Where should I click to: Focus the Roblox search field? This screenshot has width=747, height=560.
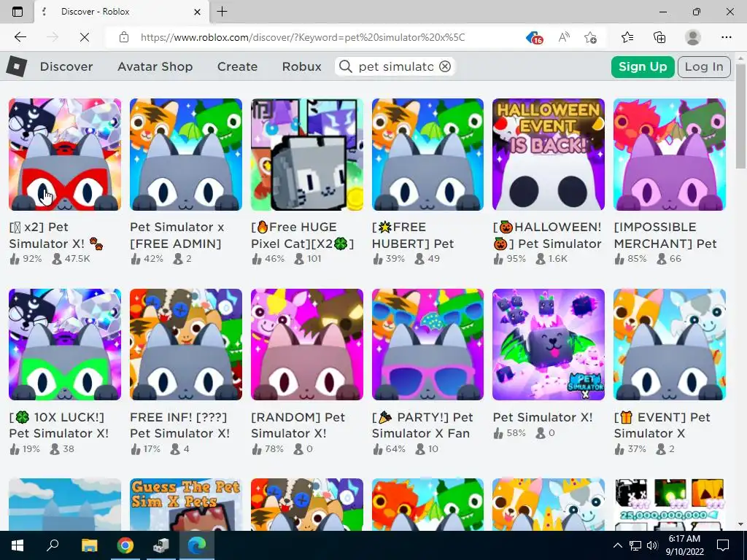click(395, 66)
